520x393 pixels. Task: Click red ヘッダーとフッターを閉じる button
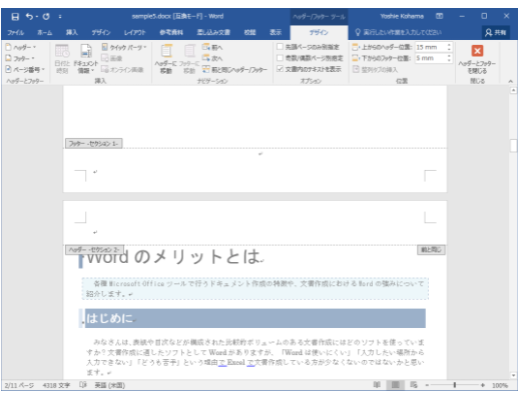pos(477,58)
